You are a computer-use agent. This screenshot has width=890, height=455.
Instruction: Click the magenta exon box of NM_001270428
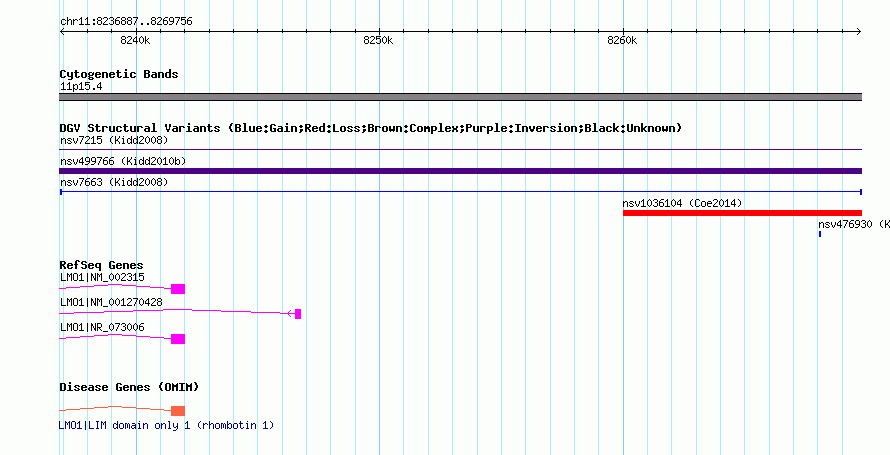(x=298, y=314)
